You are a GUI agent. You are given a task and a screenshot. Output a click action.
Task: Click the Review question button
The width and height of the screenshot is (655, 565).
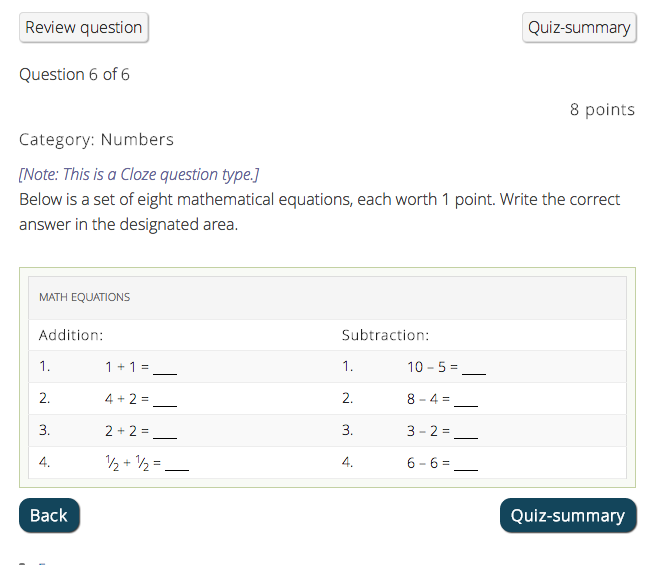click(84, 28)
